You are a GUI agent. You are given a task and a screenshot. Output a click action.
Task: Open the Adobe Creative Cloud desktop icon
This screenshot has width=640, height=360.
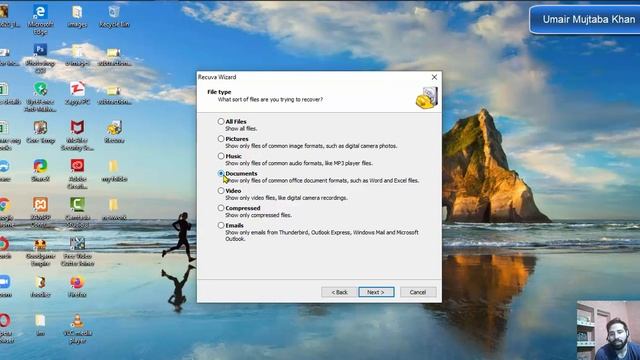point(77,174)
